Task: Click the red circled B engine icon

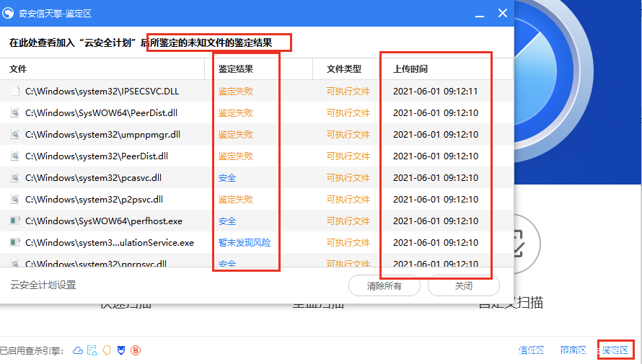Action: coord(135,350)
